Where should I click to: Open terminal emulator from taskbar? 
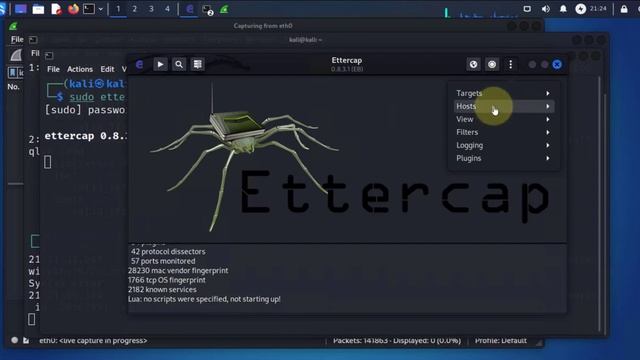[x=89, y=9]
